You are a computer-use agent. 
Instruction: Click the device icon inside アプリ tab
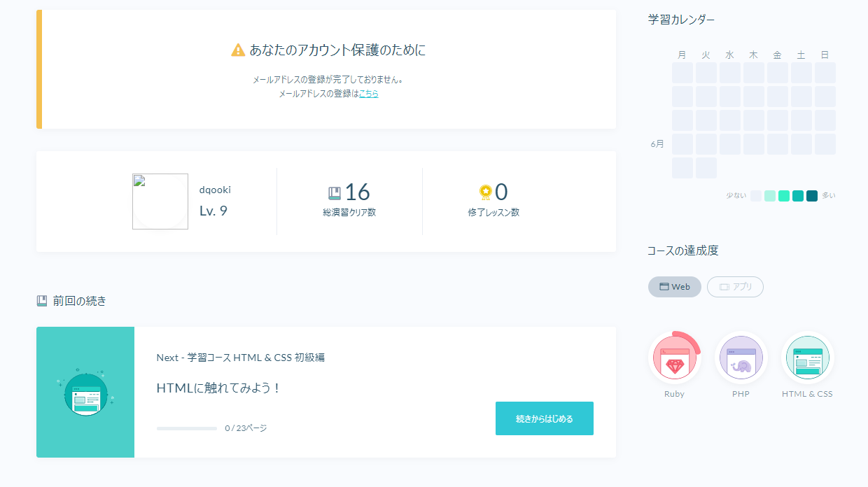pos(724,287)
